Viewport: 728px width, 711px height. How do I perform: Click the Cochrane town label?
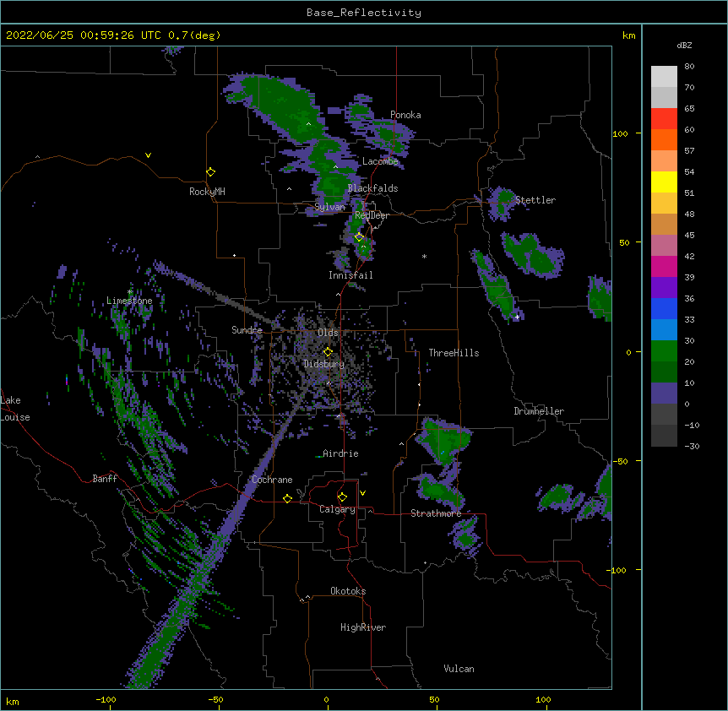(x=272, y=480)
